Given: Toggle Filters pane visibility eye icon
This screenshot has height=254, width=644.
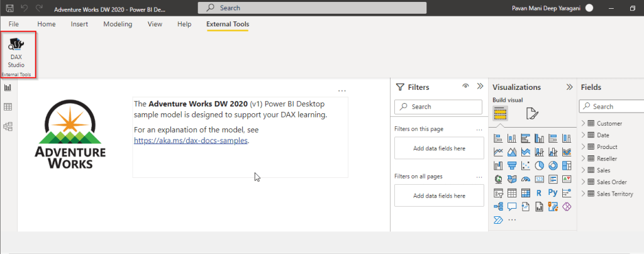Looking at the screenshot, I should click(465, 87).
